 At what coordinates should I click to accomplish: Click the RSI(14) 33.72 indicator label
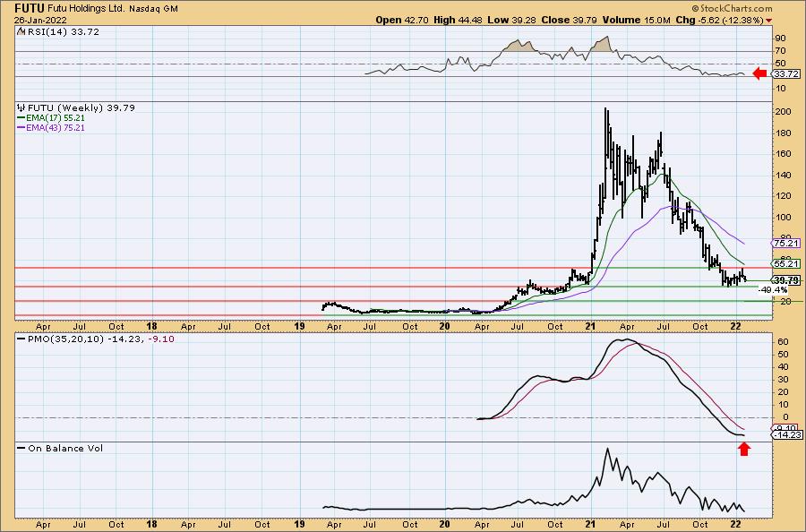[64, 31]
